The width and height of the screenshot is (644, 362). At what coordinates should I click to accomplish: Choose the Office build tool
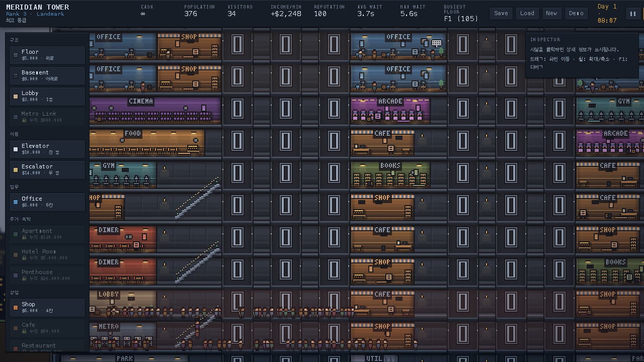coord(47,202)
